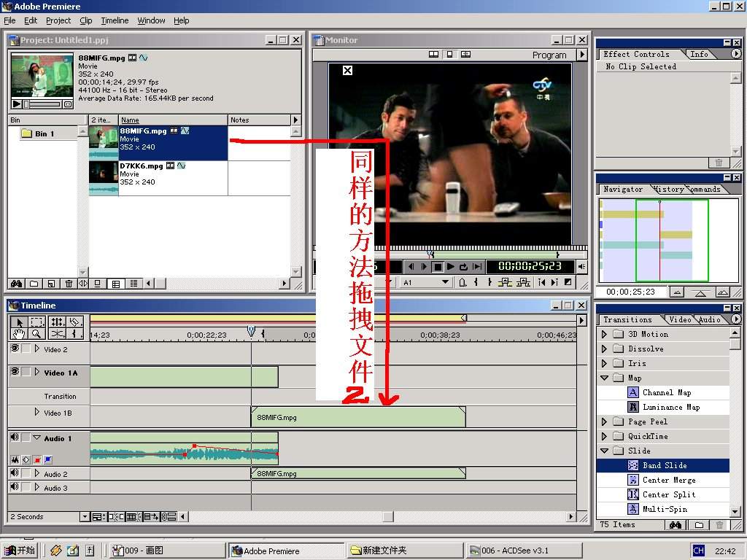Select the Zoom magnifier tool in Timeline
The height and width of the screenshot is (560, 747).
pyautogui.click(x=37, y=334)
